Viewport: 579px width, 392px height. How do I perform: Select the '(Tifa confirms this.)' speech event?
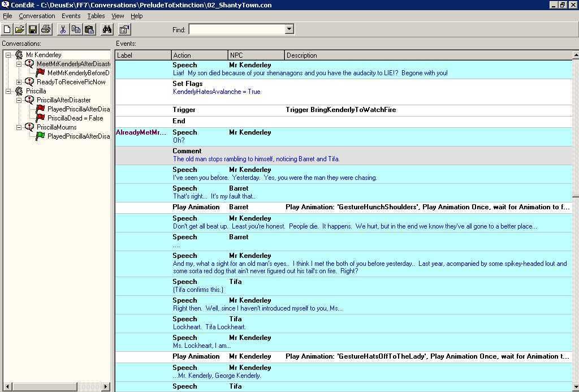click(343, 286)
